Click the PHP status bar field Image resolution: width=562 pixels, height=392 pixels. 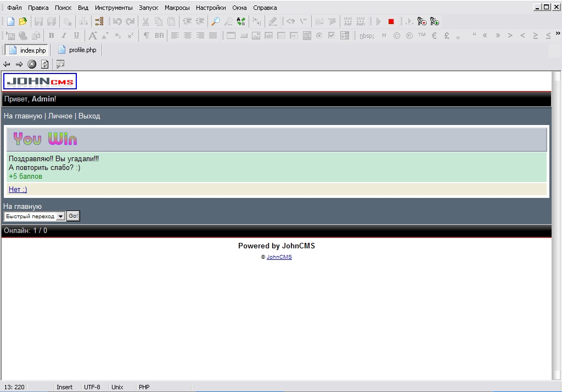pyautogui.click(x=144, y=387)
